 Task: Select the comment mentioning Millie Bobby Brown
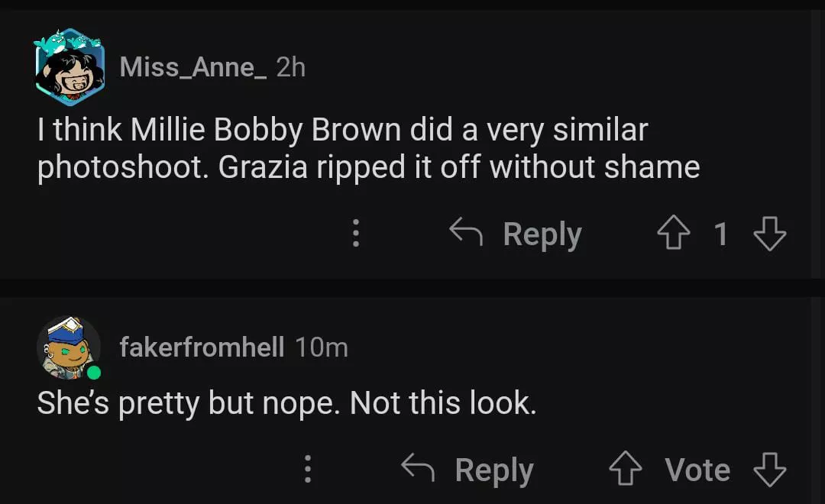click(368, 148)
